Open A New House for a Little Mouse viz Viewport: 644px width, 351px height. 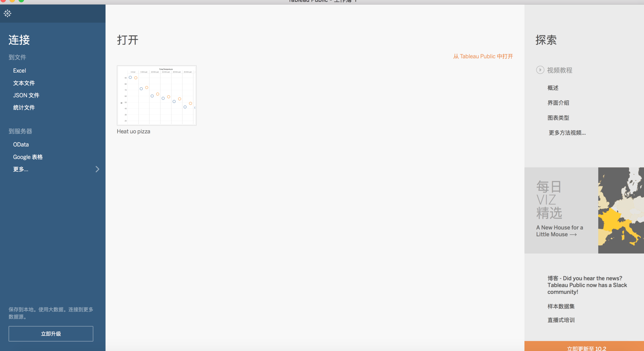(559, 231)
